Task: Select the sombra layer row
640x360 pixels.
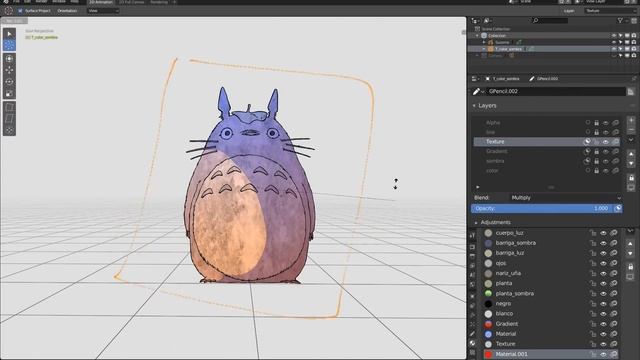Action: pyautogui.click(x=547, y=161)
